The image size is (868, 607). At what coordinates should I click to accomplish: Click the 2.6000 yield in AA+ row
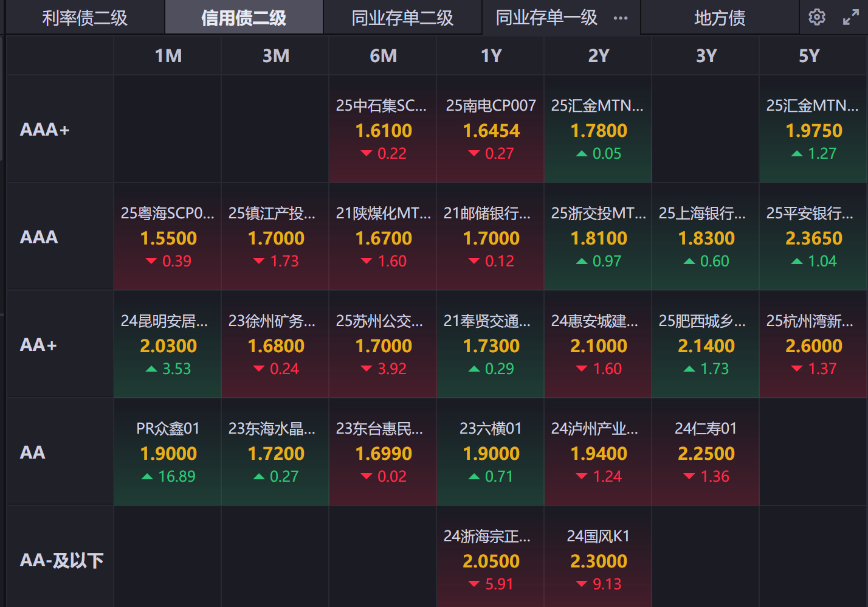tap(814, 346)
